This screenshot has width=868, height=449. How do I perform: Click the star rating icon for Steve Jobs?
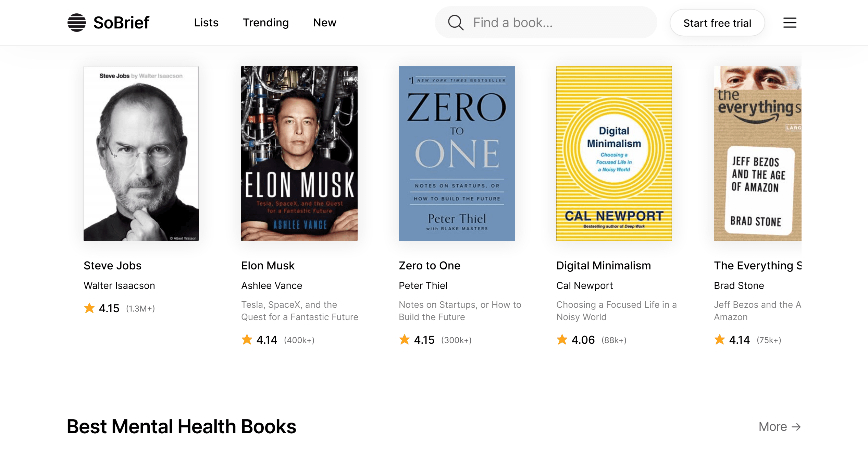89,308
